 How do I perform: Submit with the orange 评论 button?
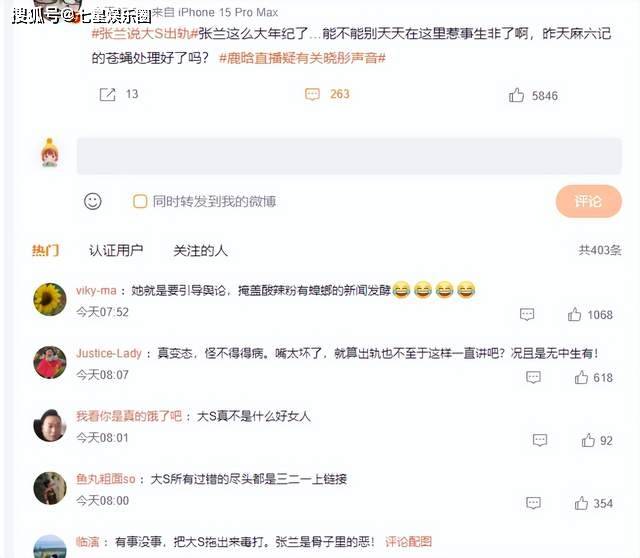coord(589,201)
